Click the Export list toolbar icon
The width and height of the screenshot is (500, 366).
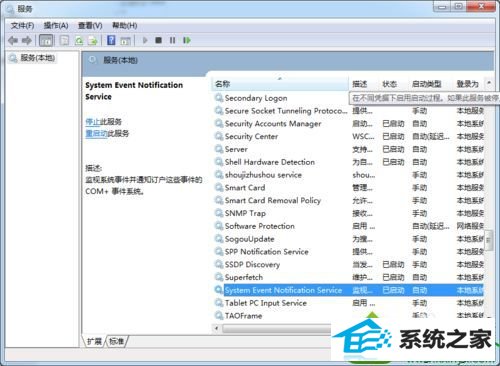[x=92, y=41]
